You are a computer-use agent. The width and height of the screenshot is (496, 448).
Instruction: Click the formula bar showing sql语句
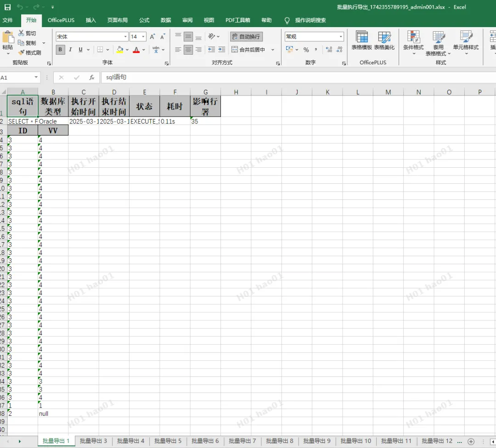tap(294, 78)
